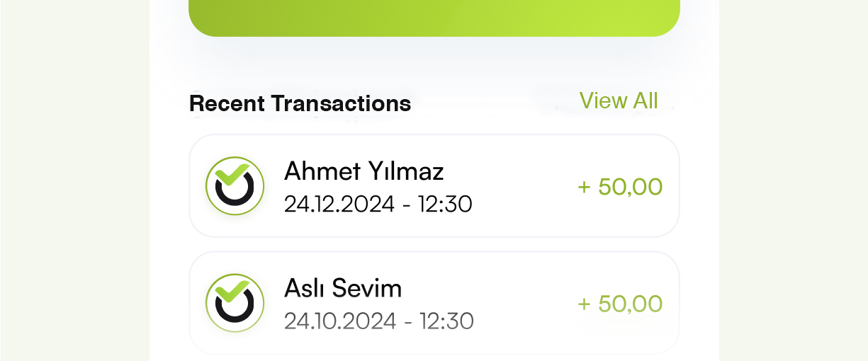Click the date 24.12.2024 on Ahmet's transaction
The width and height of the screenshot is (868, 361).
click(x=339, y=205)
